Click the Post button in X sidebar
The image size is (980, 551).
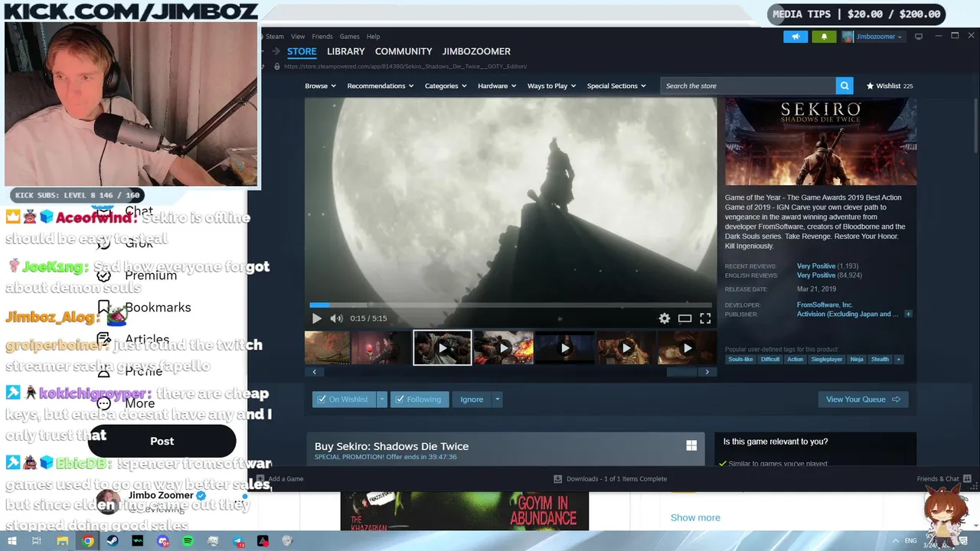162,441
